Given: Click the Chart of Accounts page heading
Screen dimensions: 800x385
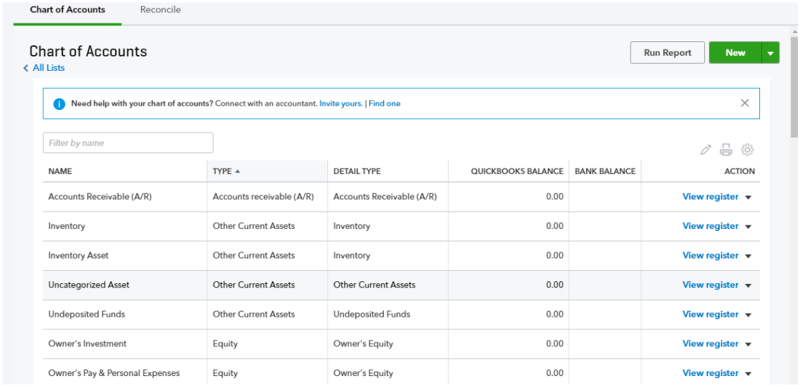Looking at the screenshot, I should [88, 52].
